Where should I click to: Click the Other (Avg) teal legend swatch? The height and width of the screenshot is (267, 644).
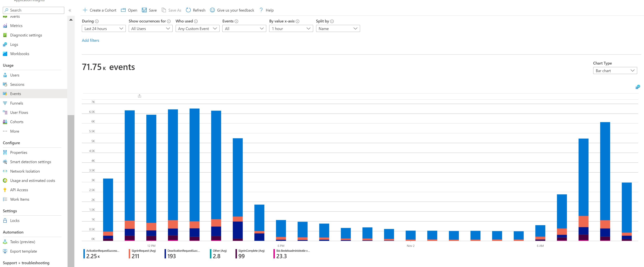211,254
